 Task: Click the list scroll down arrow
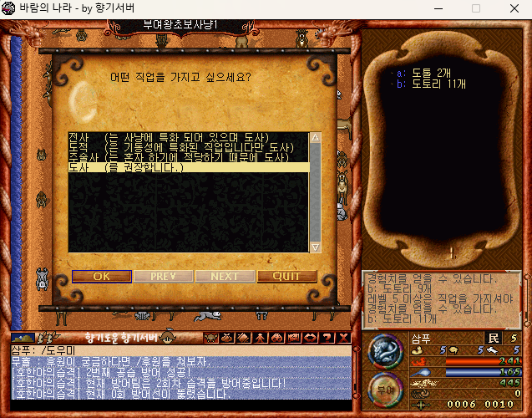pos(315,247)
